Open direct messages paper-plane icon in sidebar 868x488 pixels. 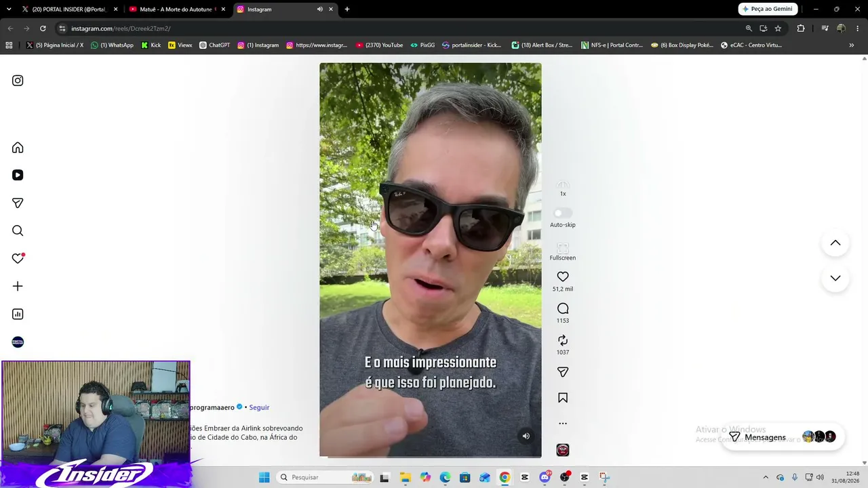click(x=18, y=203)
